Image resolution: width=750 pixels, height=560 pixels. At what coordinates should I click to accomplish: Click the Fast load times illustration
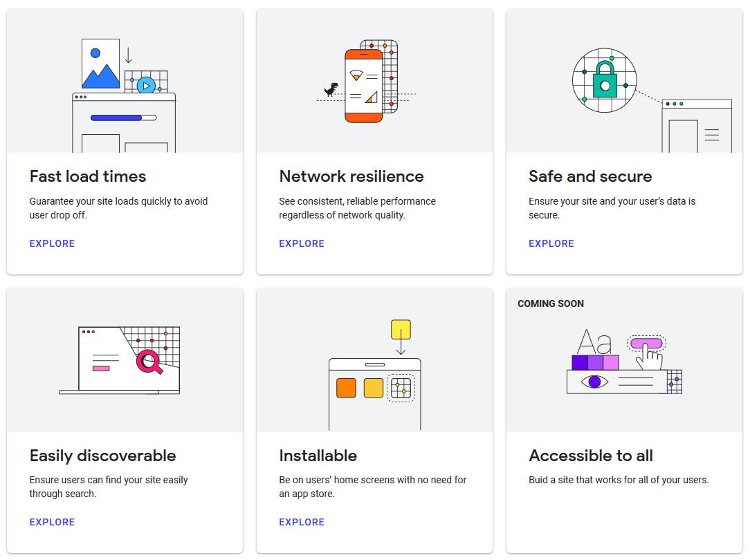click(x=124, y=95)
